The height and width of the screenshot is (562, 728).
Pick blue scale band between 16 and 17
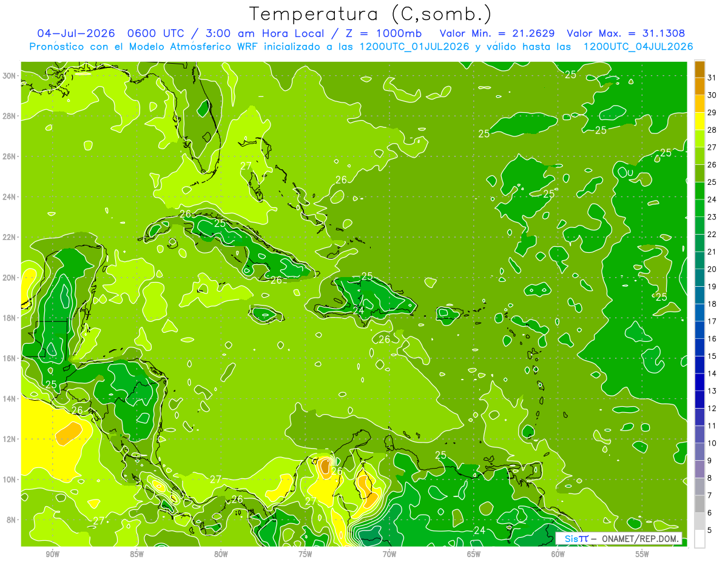[699, 330]
